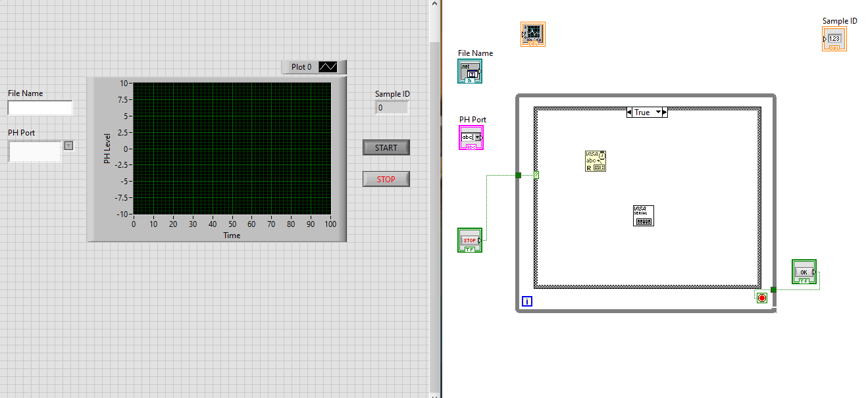
Task: Click the File Name path control terminal
Action: [x=470, y=71]
